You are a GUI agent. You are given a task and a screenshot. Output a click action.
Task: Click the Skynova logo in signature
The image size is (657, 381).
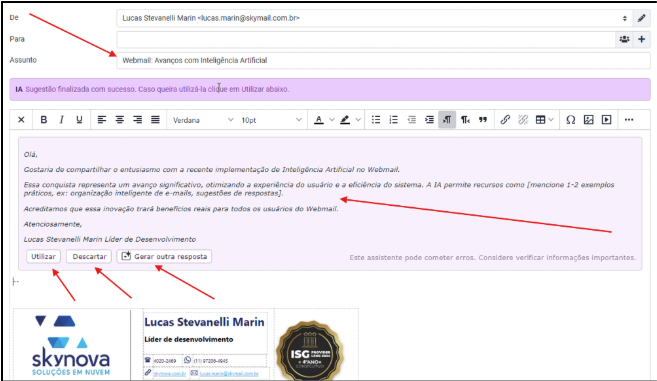point(71,345)
